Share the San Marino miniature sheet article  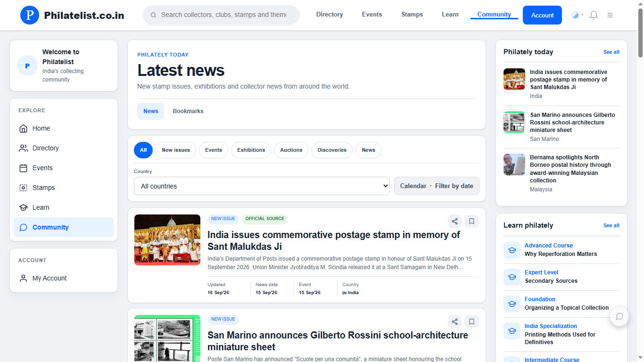(454, 321)
